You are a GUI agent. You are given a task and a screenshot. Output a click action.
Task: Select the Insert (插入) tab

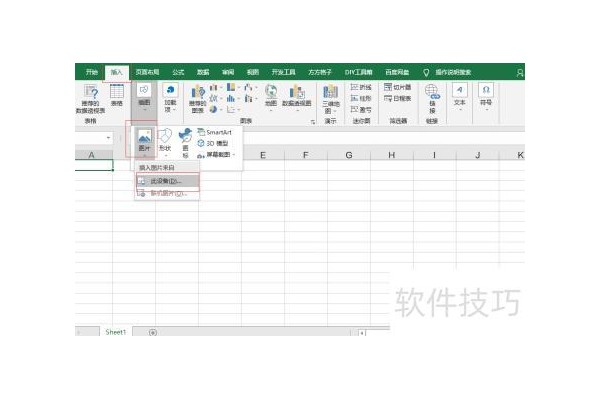(117, 72)
